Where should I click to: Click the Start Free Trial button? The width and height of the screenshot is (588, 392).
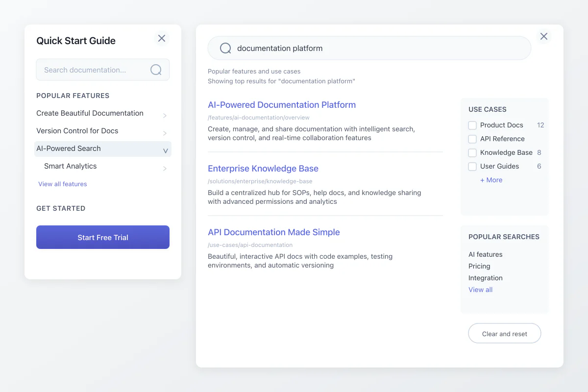(x=102, y=237)
